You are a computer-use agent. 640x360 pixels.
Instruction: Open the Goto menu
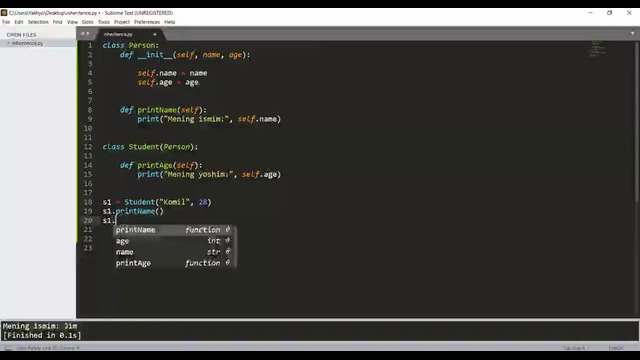[x=87, y=22]
